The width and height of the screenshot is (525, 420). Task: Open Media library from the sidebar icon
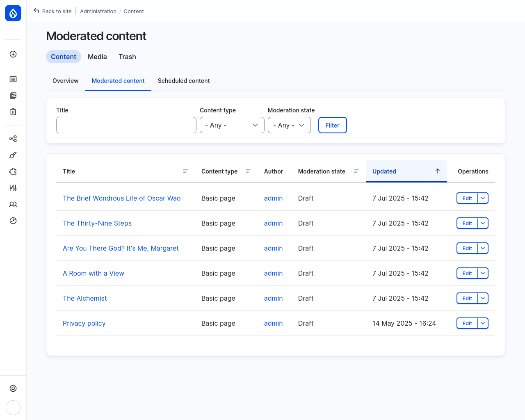tap(13, 95)
